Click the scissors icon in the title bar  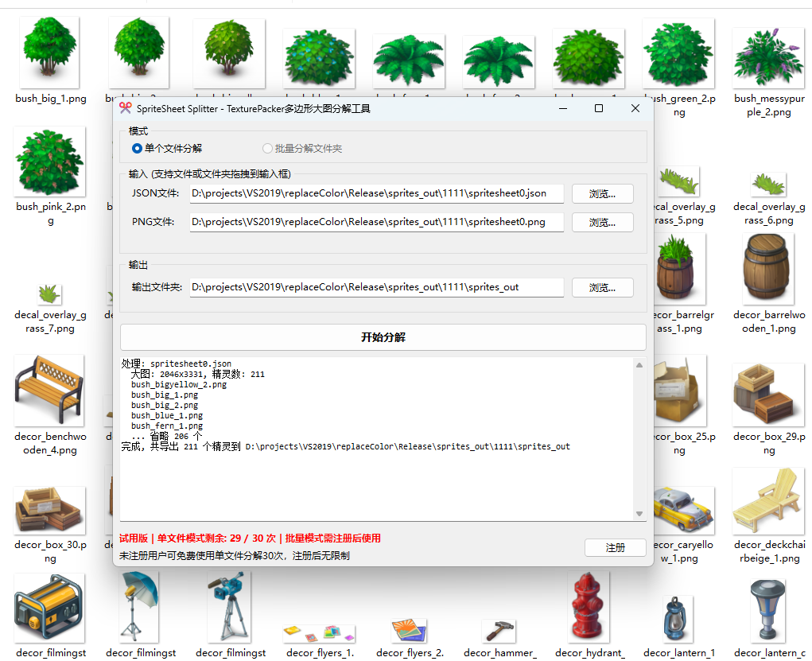(x=127, y=107)
